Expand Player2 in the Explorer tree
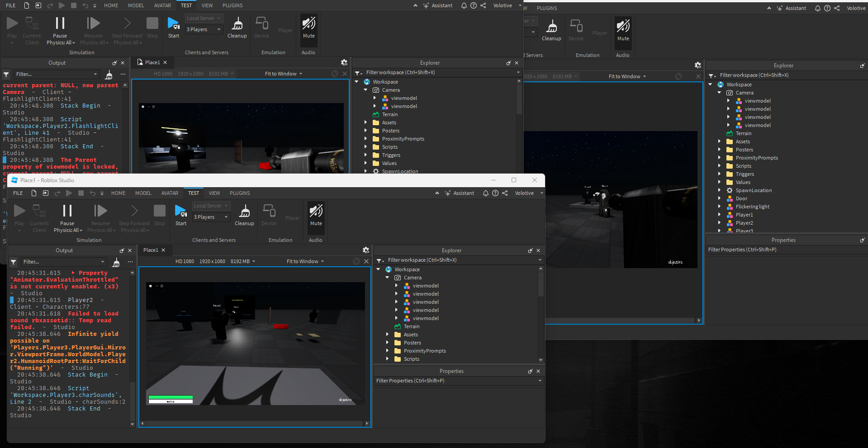868x448 pixels. [720, 223]
